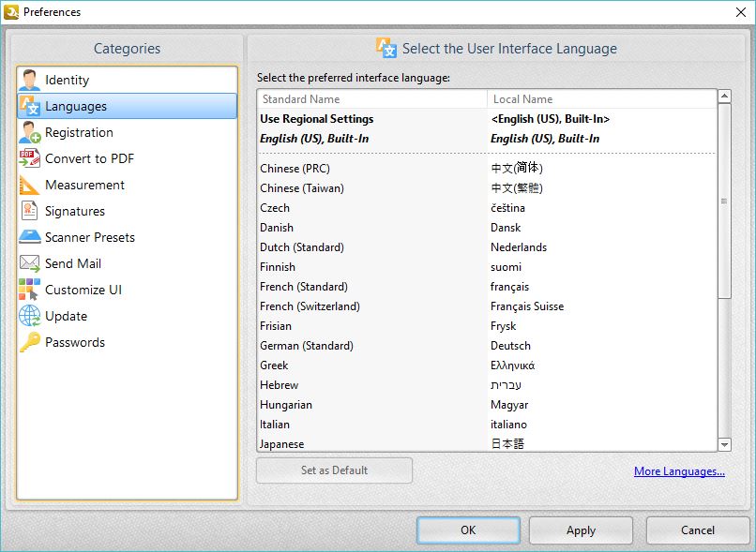Image resolution: width=756 pixels, height=552 pixels.
Task: Open the More Languages link
Action: 679,470
